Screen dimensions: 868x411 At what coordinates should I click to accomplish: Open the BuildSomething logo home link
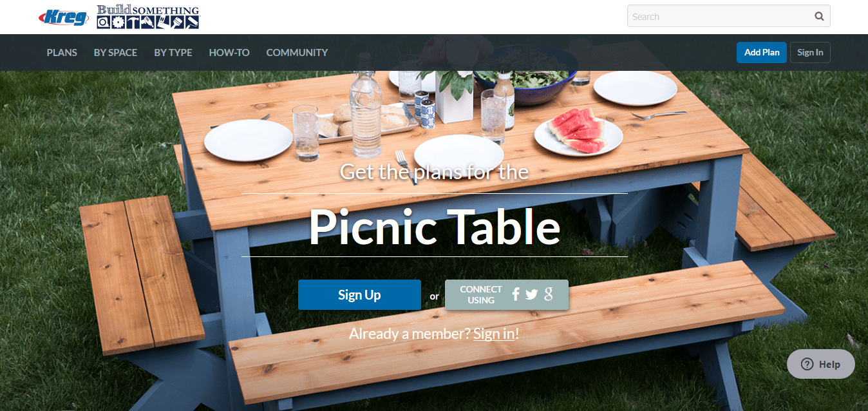(x=148, y=17)
